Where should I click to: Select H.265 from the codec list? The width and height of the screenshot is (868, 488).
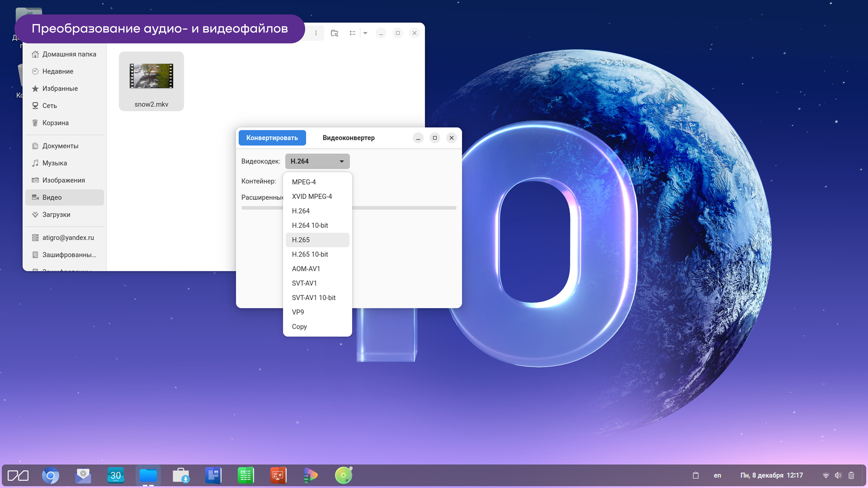(x=301, y=240)
